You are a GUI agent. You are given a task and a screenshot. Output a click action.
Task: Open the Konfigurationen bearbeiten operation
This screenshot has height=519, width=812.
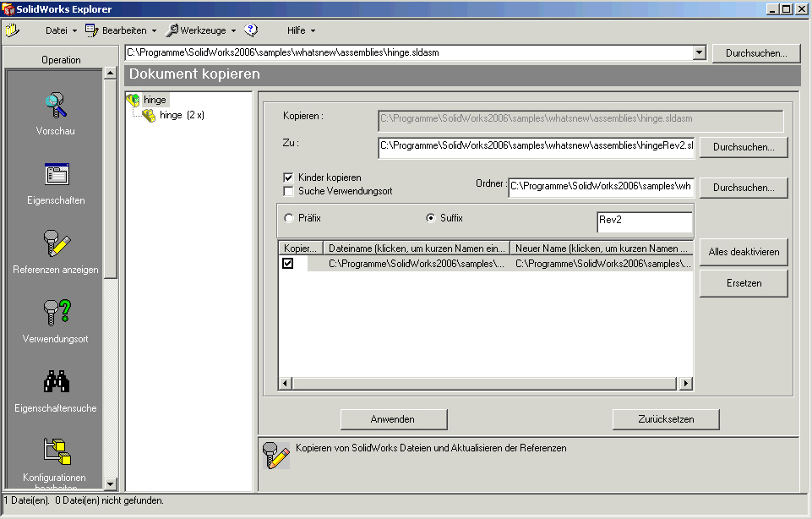coord(56,462)
